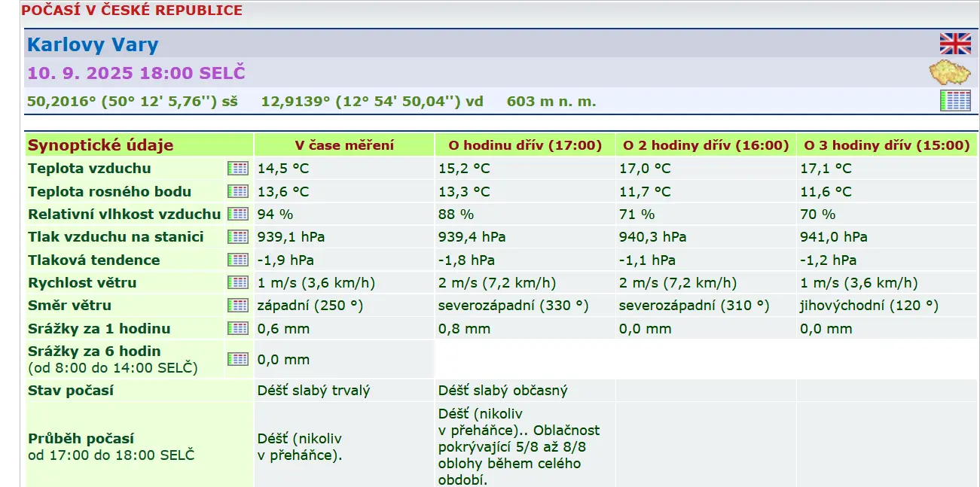This screenshot has width=980, height=487.
Task: Open table icon for Rychlost větru
Action: coord(237,283)
